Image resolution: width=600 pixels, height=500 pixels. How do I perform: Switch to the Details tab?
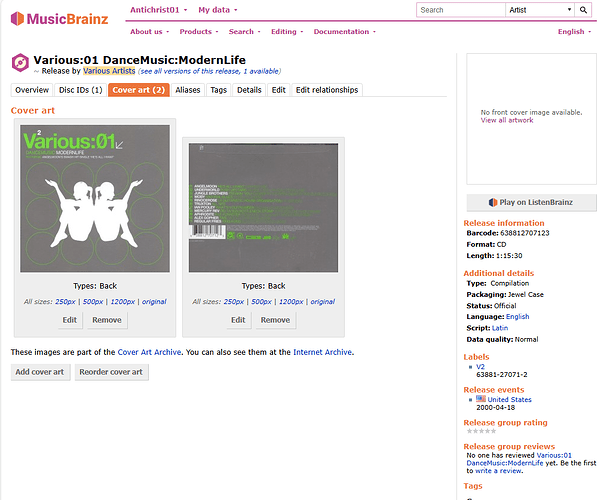(x=249, y=90)
